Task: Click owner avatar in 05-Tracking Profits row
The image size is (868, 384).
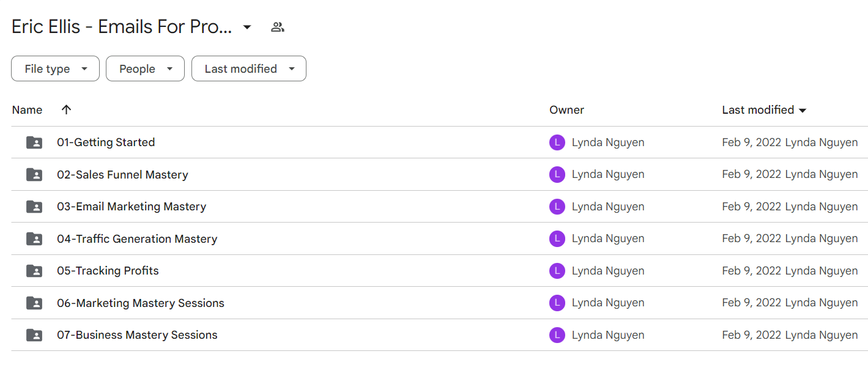Action: coord(557,271)
